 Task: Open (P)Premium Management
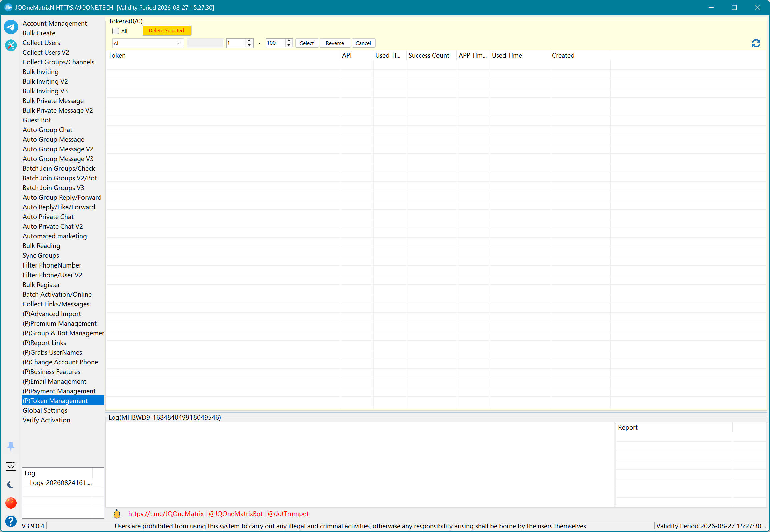(x=60, y=323)
